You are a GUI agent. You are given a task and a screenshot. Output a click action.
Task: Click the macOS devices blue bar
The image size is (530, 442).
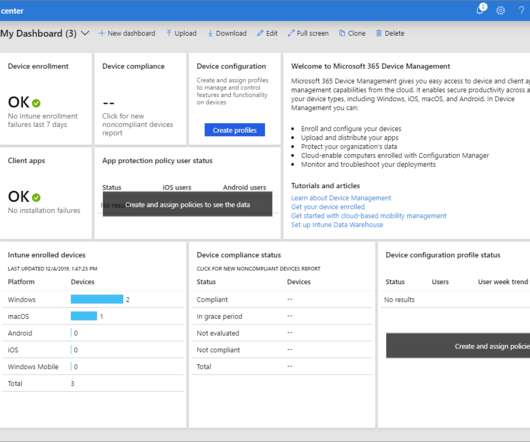coord(84,316)
